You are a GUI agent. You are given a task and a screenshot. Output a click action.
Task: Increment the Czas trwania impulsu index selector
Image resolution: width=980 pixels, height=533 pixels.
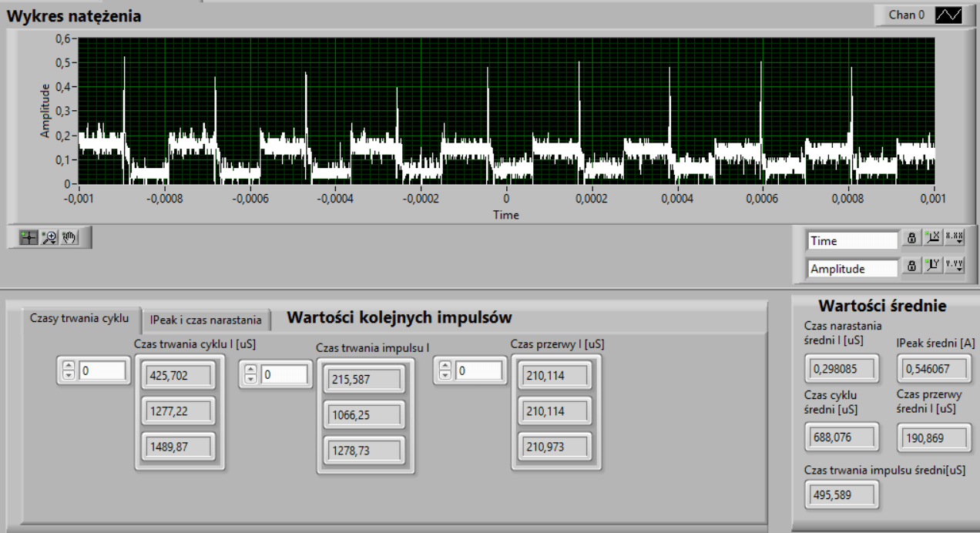(x=251, y=367)
